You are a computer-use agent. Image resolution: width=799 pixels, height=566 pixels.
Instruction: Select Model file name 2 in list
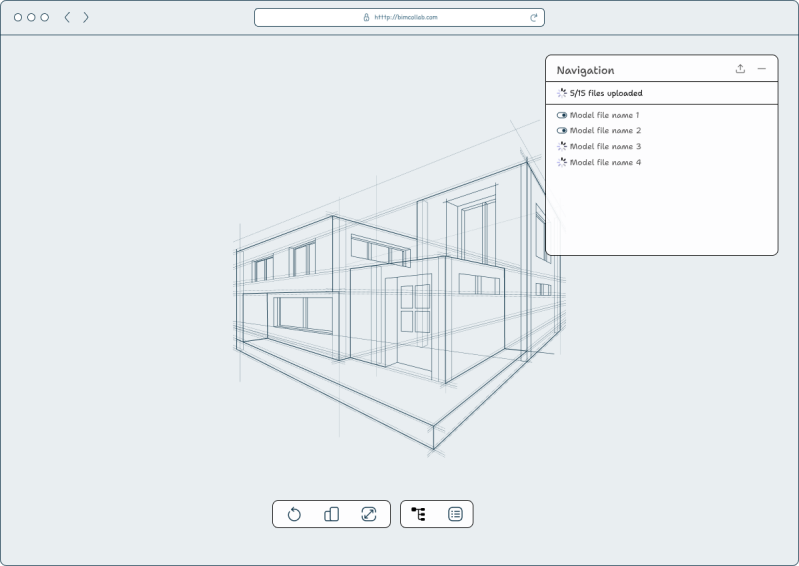tap(605, 131)
